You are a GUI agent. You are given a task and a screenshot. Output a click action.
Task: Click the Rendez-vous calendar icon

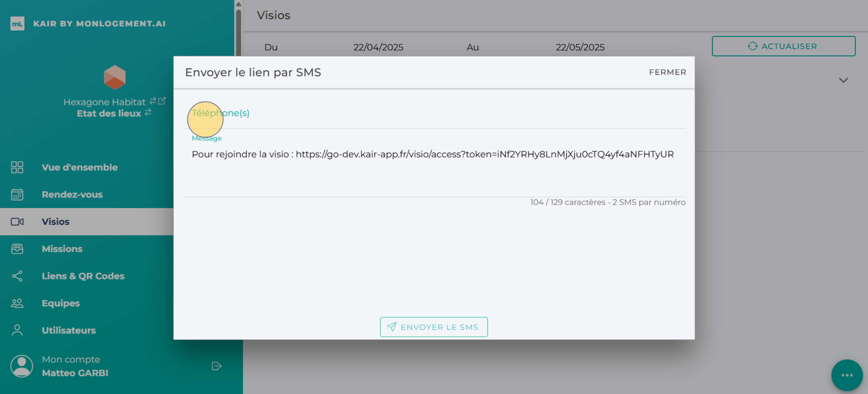[x=17, y=195]
